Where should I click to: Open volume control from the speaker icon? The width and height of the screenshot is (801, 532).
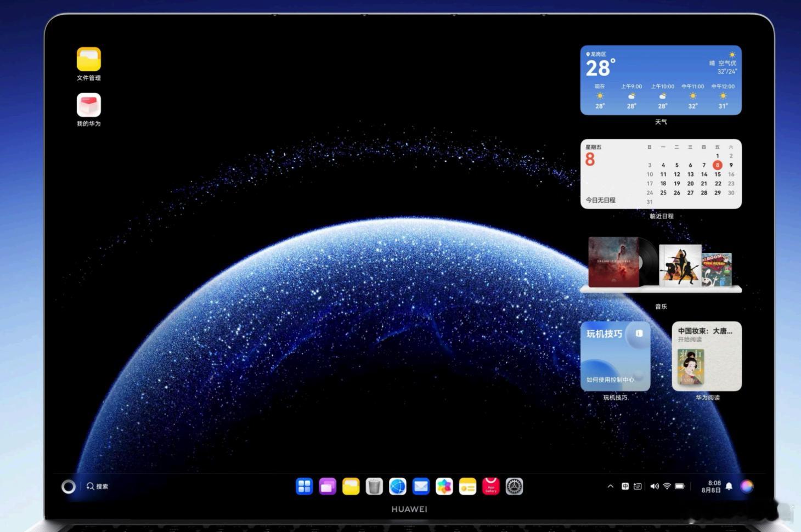654,486
